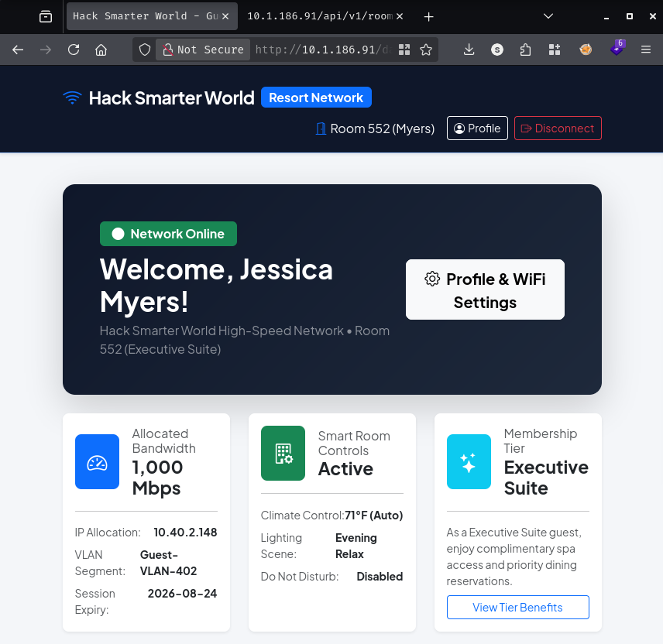This screenshot has width=663, height=644.
Task: Click the browser forward arrow
Action: (x=45, y=50)
